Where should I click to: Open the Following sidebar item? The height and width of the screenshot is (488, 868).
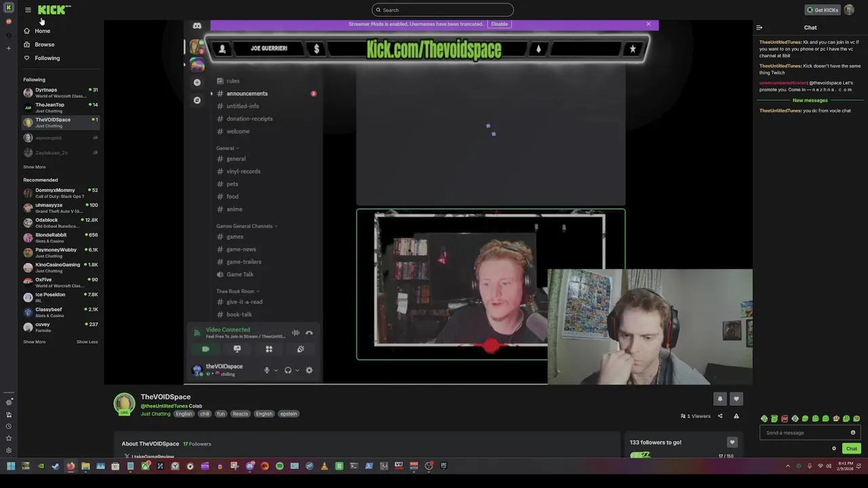(x=47, y=58)
